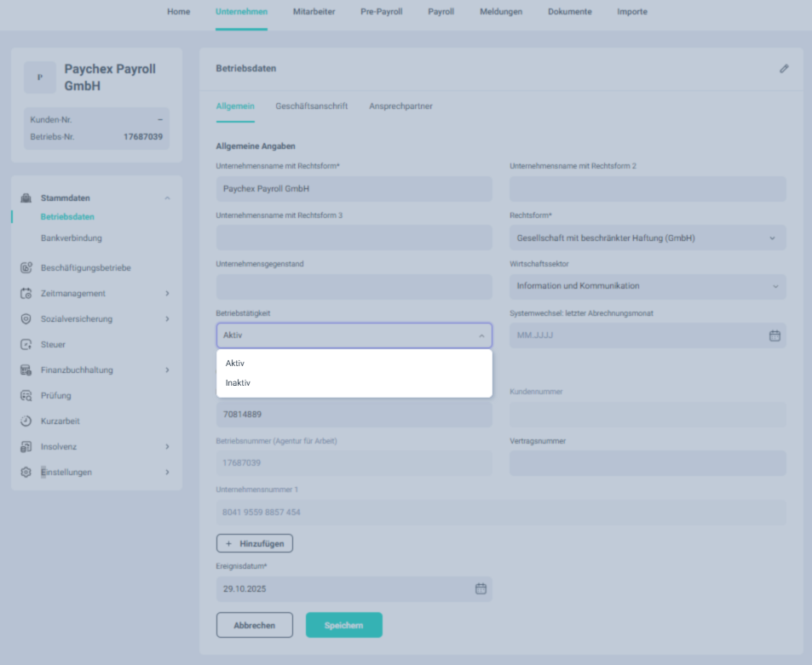Click the Steuer sidebar icon
Screen dimensions: 812x665
click(26, 345)
